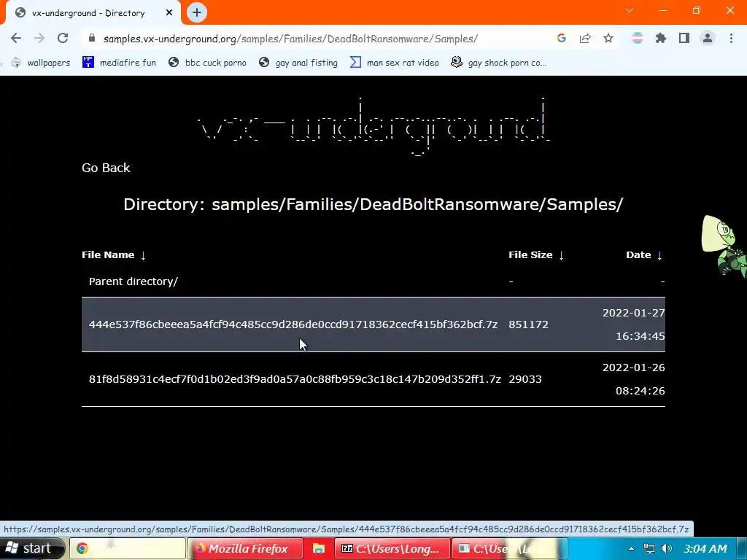Open a new tab with the plus button
The height and width of the screenshot is (560, 747).
coord(197,13)
